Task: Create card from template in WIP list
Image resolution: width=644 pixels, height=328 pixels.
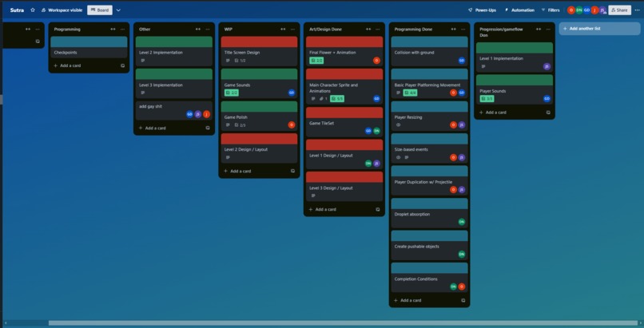Action: point(293,171)
